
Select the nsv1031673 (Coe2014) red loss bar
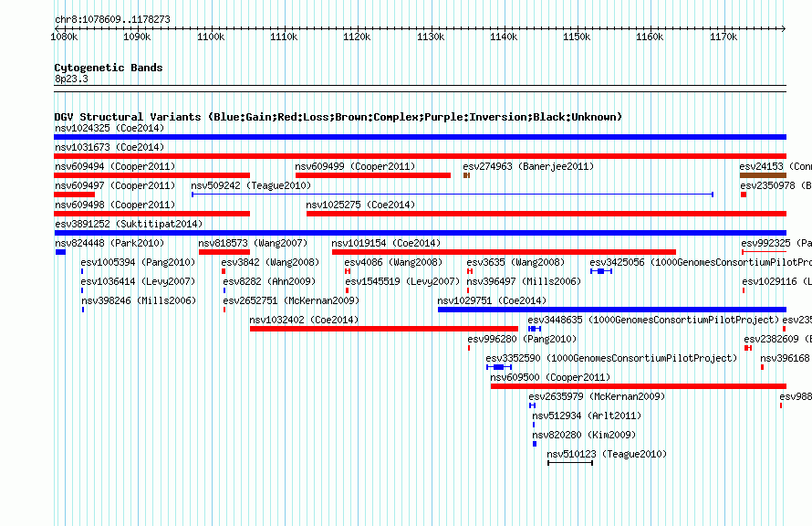pos(420,156)
